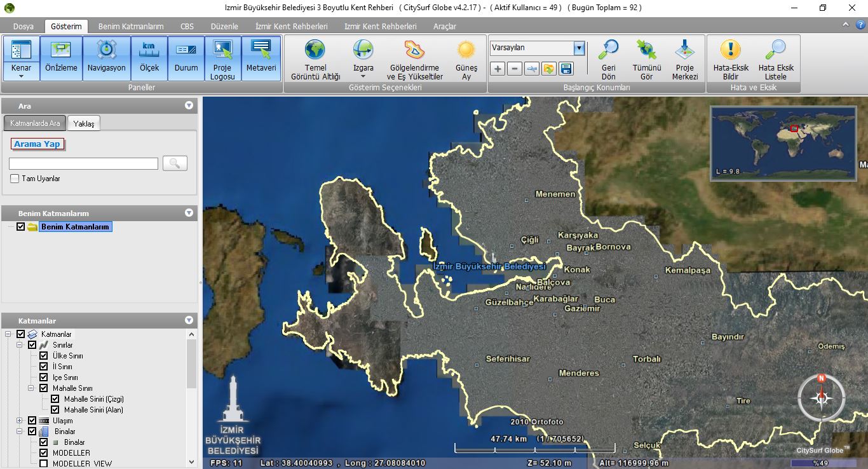
Task: Uncheck the Ülke Sınırı layer
Action: tap(43, 356)
